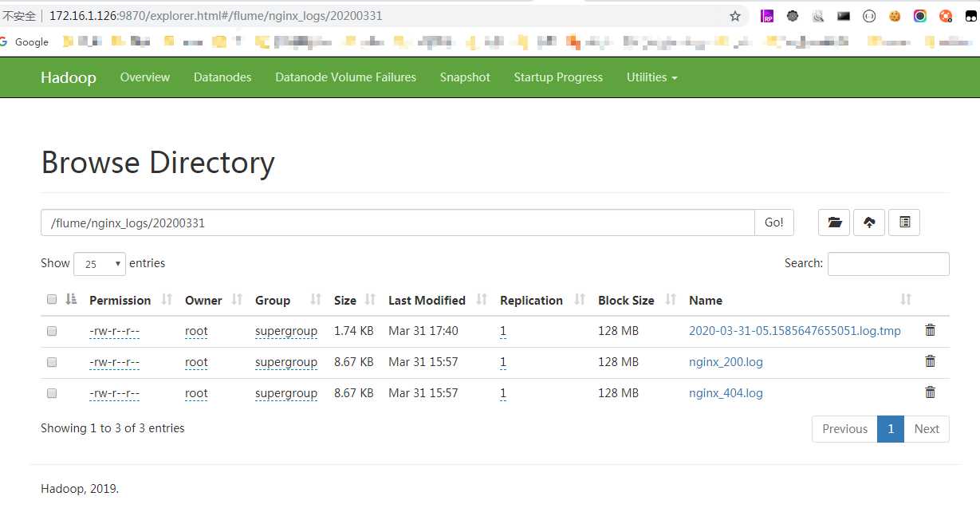Sort table by Permission column arrows
Screen dimensions: 980x516
(167, 300)
